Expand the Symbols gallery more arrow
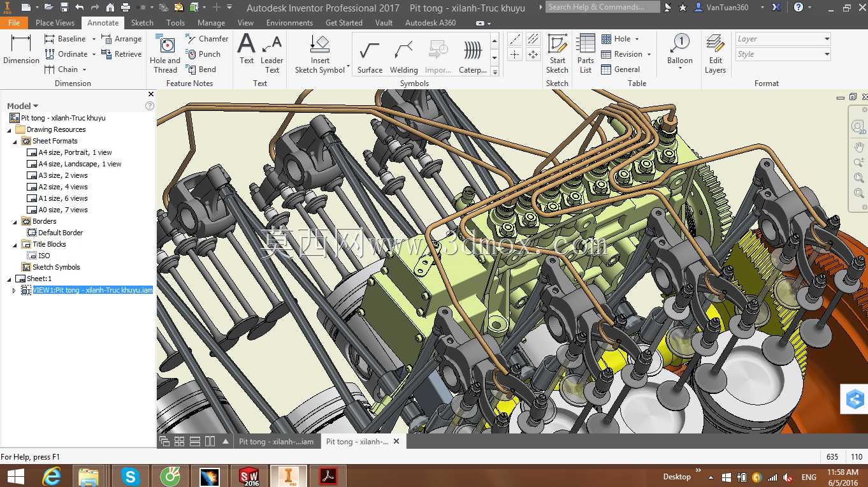 495,71
